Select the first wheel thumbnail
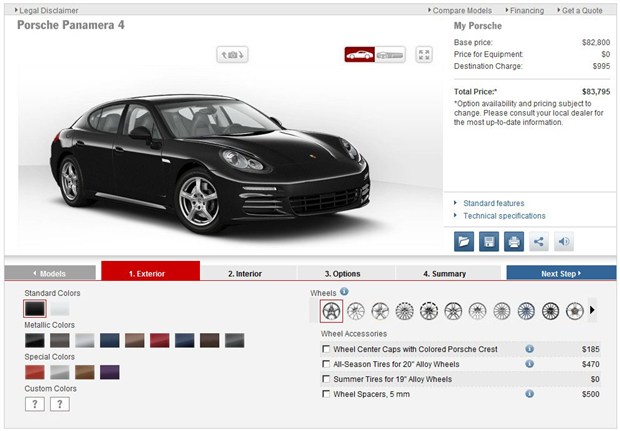Screen dimensions: 620x431 (x=332, y=311)
